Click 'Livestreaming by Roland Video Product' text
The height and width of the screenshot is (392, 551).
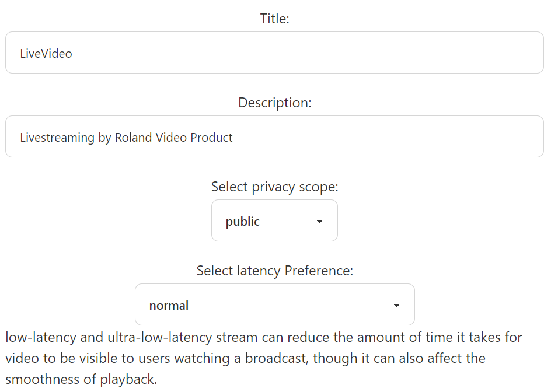click(x=126, y=138)
